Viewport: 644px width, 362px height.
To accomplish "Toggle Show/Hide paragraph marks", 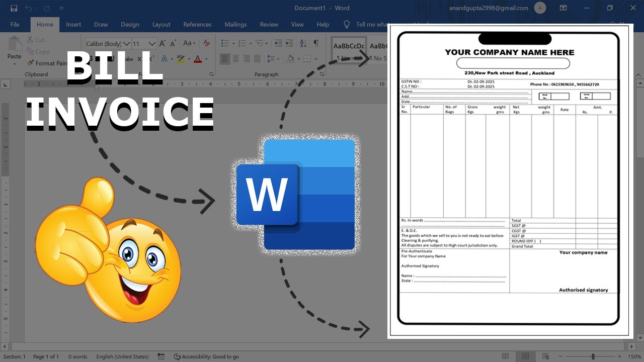I will (x=316, y=43).
